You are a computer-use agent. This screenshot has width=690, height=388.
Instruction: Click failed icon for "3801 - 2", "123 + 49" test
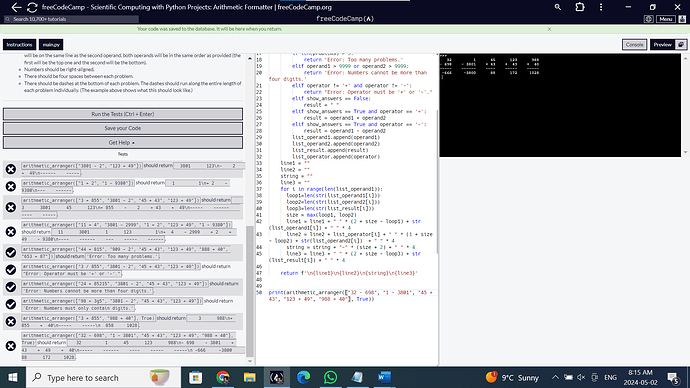coord(11,169)
